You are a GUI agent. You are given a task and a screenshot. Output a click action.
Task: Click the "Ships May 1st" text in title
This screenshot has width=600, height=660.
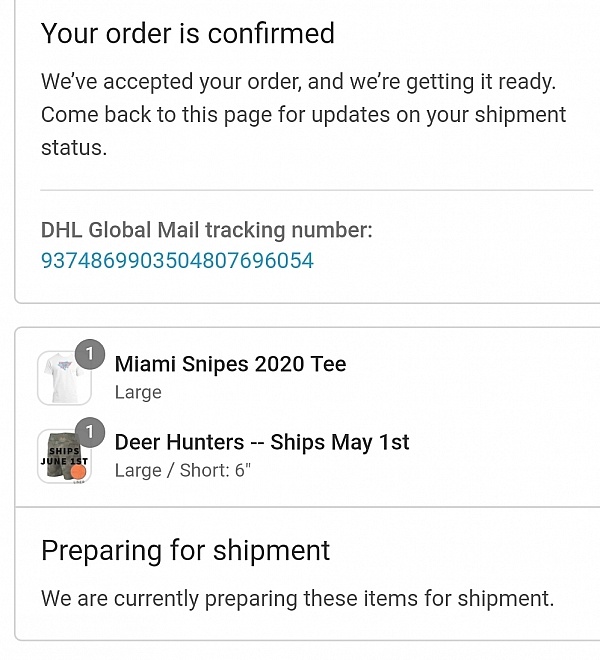coord(340,442)
